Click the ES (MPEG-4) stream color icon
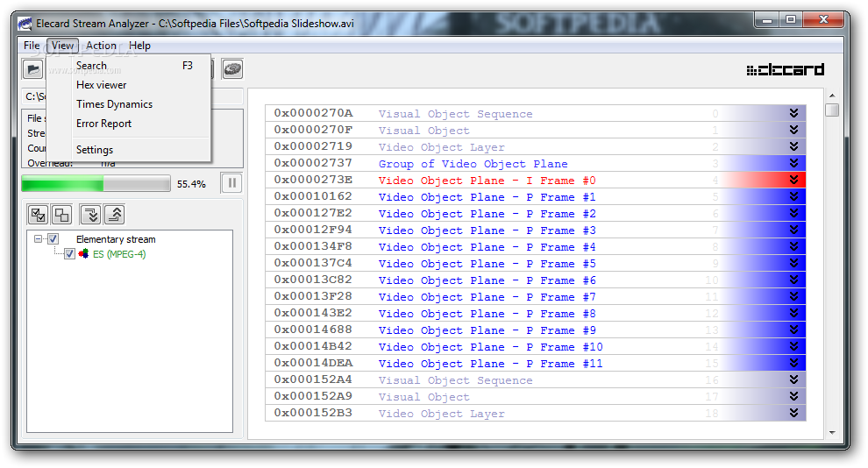Screen dimensions: 868x468 click(83, 254)
